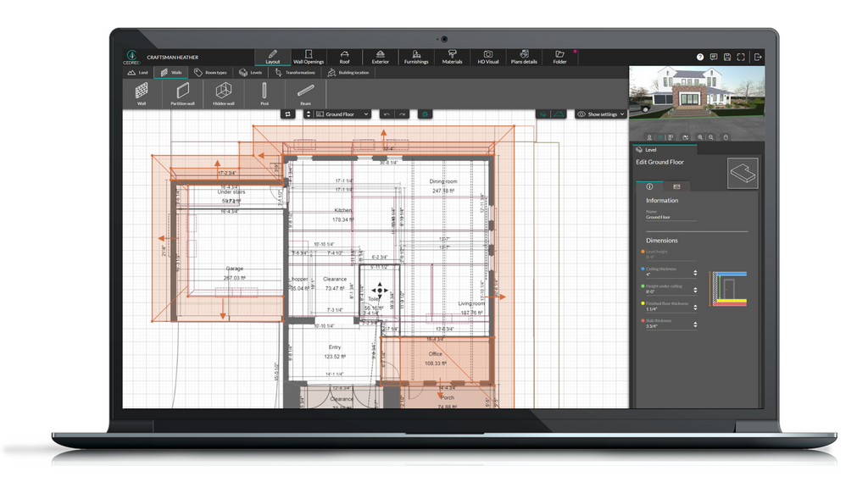Select the Office room label
This screenshot has height=488, width=868.
click(435, 353)
